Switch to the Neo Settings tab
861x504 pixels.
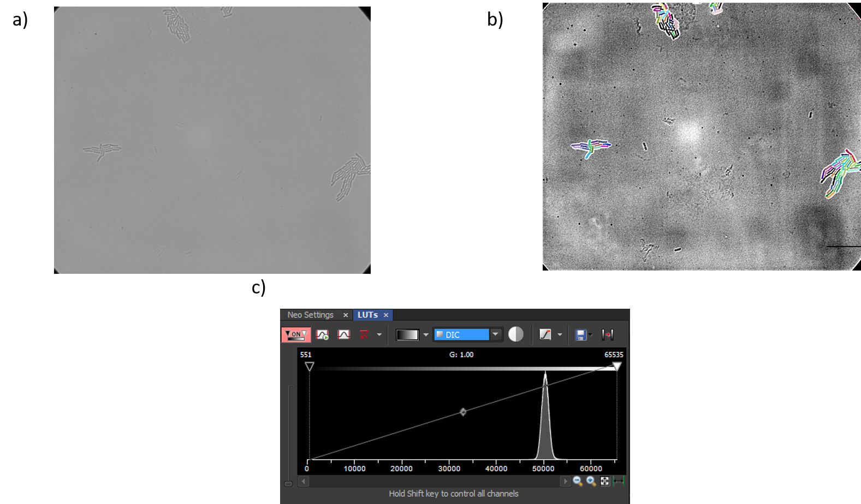(310, 315)
